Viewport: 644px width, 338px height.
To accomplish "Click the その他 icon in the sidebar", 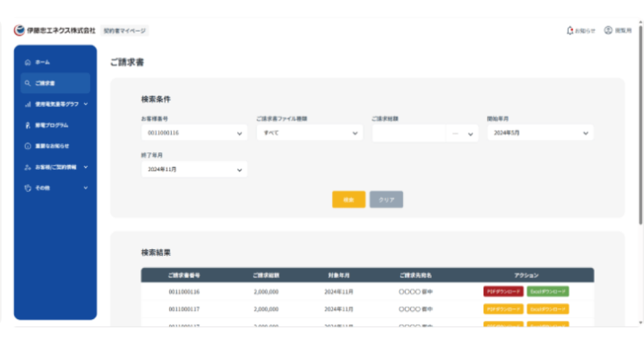I will (x=28, y=188).
